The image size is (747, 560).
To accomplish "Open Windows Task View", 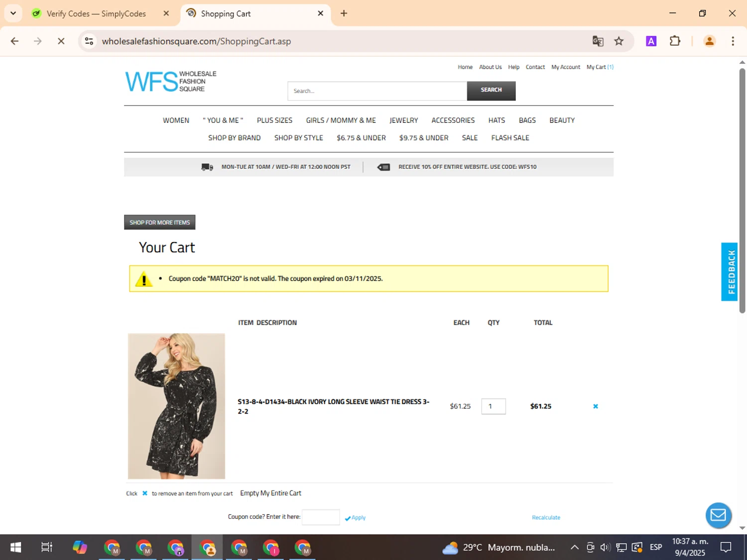I will [47, 548].
